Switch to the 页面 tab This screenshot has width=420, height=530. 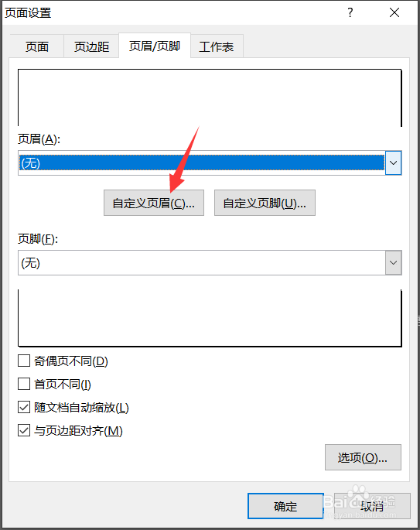pyautogui.click(x=37, y=46)
